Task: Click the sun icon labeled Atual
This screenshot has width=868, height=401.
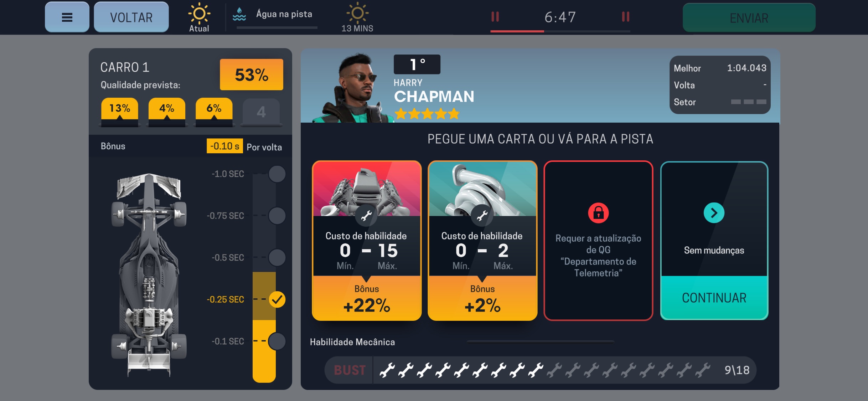Action: [198, 13]
